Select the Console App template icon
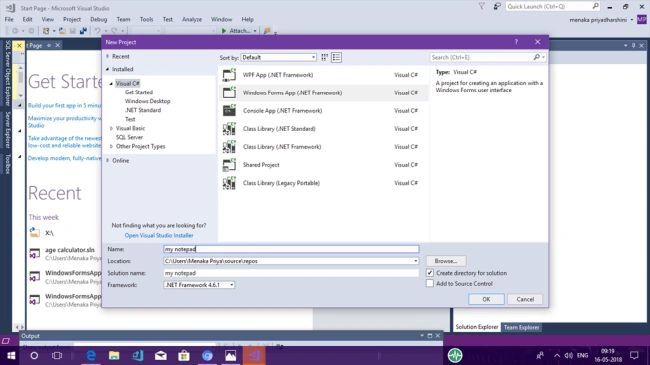650x365 pixels. [229, 111]
